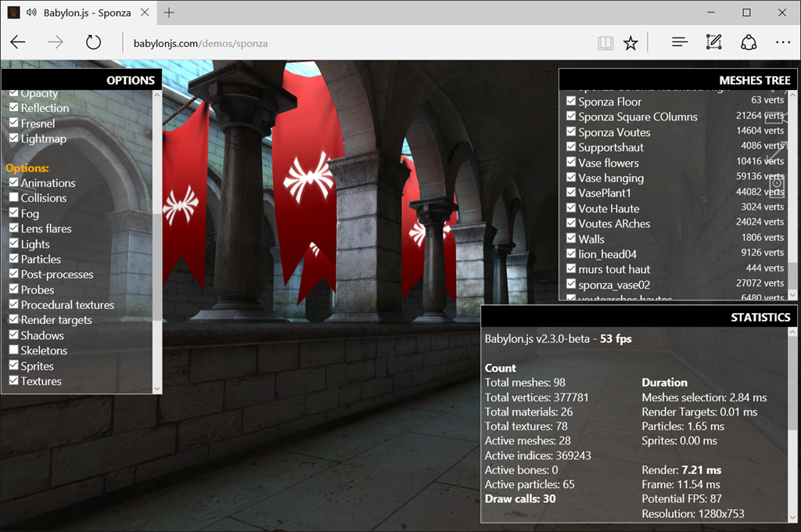The width and height of the screenshot is (801, 532).
Task: Click the address bar URL field
Action: click(x=357, y=44)
